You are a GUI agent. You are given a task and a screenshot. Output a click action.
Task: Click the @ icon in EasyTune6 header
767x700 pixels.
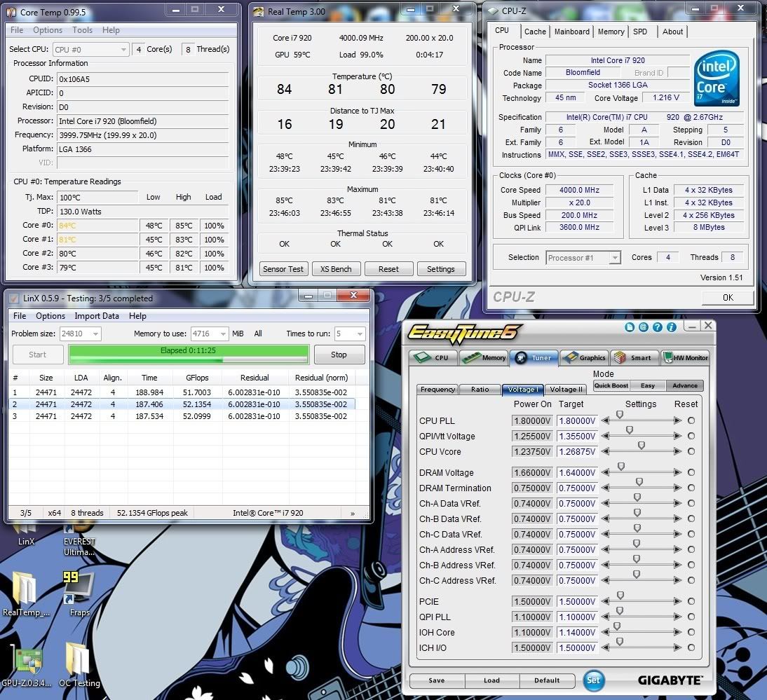click(x=643, y=327)
